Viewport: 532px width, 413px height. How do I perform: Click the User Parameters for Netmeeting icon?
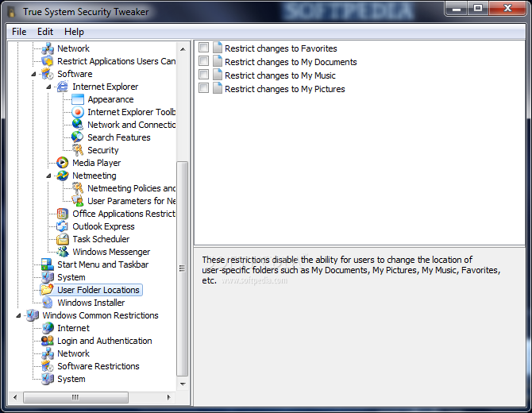click(x=78, y=201)
